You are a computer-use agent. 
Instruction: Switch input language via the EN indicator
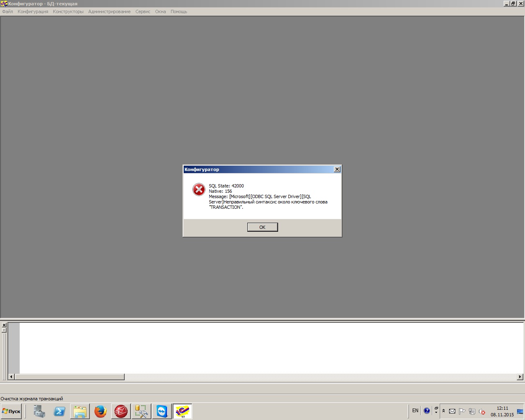point(415,411)
